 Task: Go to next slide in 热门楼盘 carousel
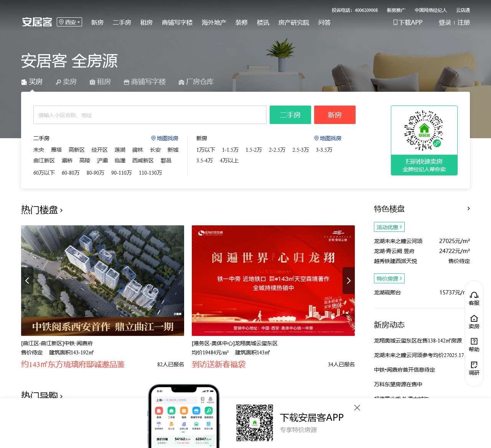349,281
